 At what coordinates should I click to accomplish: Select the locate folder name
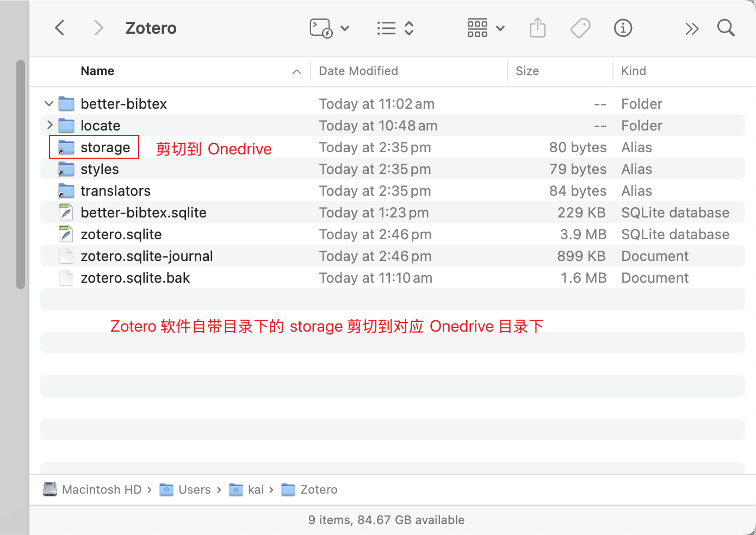coord(101,126)
